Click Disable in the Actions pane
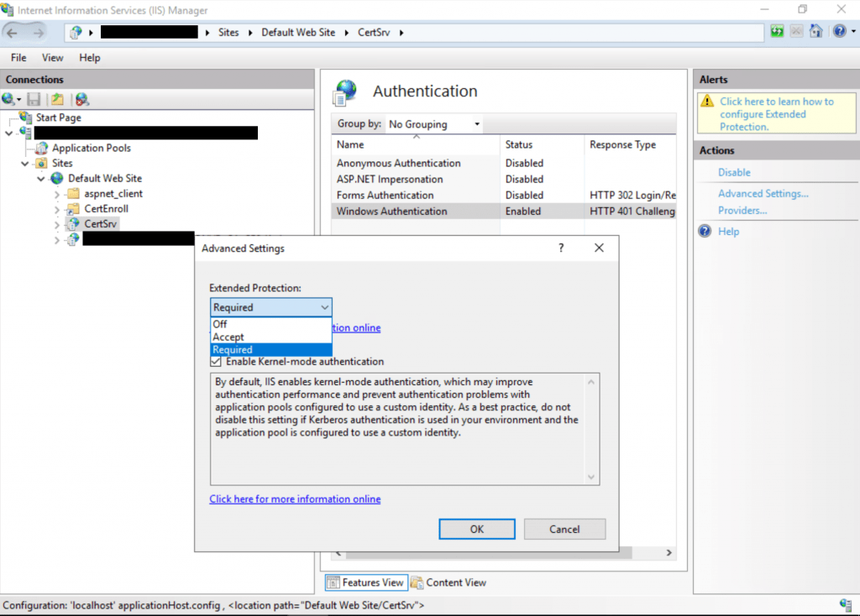Viewport: 860px width, 616px height. (734, 172)
